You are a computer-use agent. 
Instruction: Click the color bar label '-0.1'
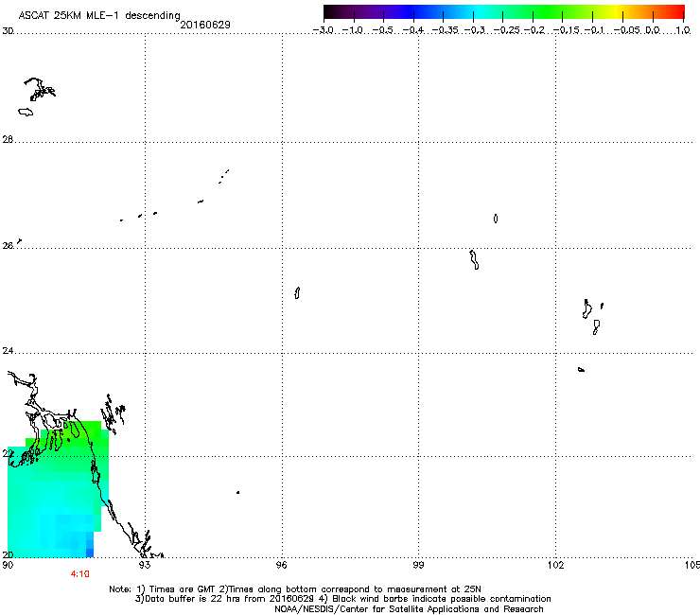(594, 30)
